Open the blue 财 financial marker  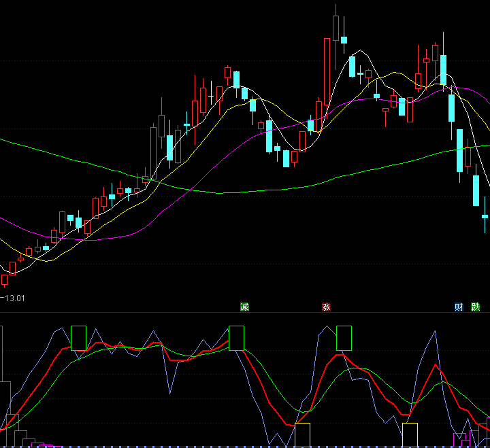(459, 307)
